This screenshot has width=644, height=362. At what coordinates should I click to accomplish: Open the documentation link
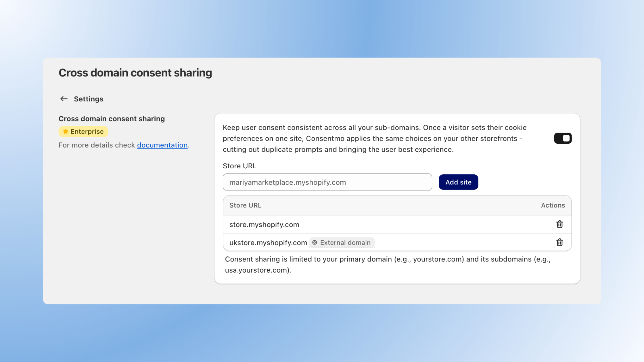(x=162, y=145)
